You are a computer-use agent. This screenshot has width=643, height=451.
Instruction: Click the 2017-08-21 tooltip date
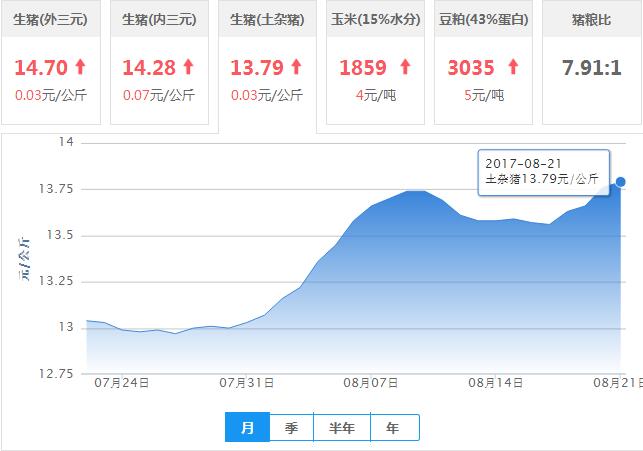point(523,164)
